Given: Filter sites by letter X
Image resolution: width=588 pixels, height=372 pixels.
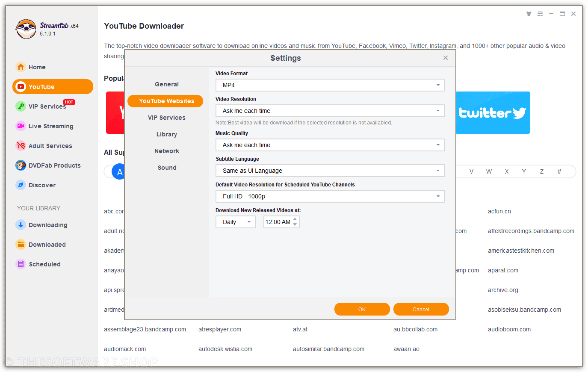Looking at the screenshot, I should (x=507, y=171).
